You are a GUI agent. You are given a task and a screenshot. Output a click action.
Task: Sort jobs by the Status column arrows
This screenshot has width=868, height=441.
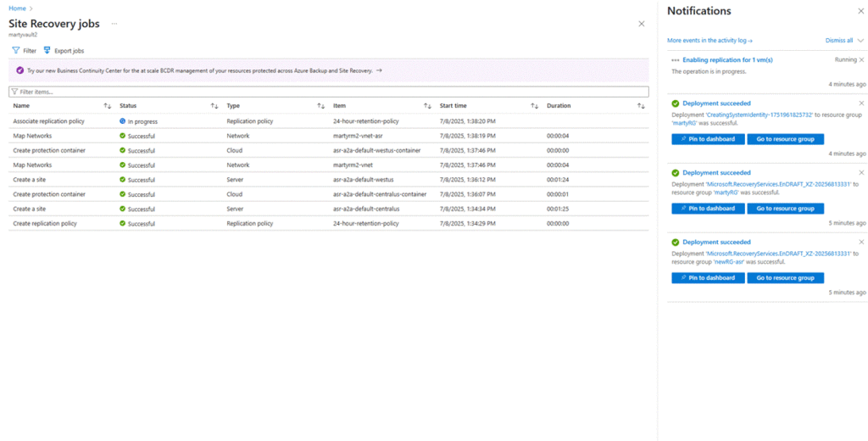pyautogui.click(x=214, y=106)
